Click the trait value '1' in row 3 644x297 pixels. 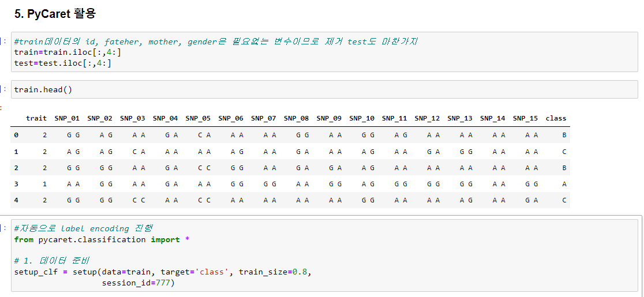[44, 184]
